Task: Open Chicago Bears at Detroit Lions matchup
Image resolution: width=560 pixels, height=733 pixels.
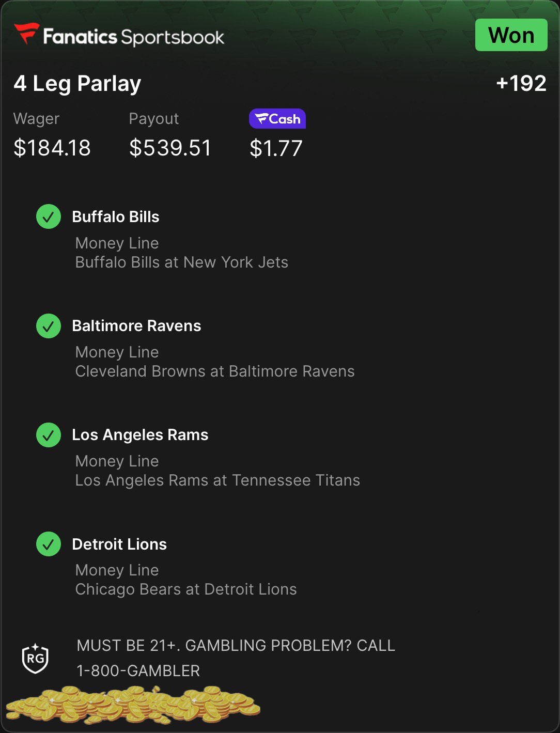Action: [186, 589]
